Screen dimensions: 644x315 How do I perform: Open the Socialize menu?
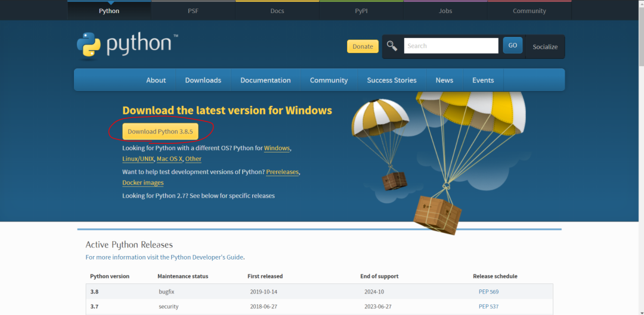coord(545,47)
